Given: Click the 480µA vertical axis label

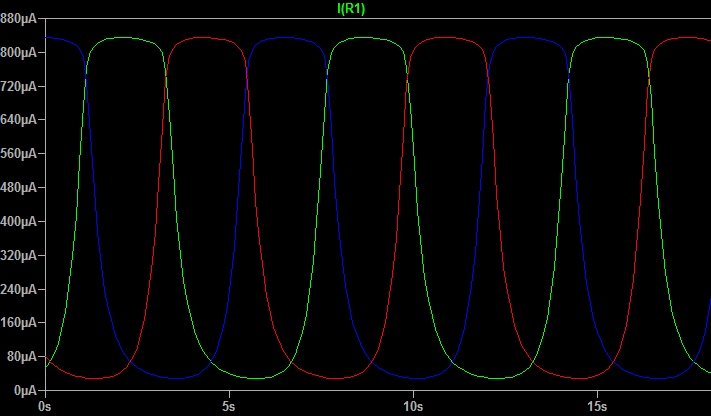Looking at the screenshot, I should pyautogui.click(x=19, y=188).
